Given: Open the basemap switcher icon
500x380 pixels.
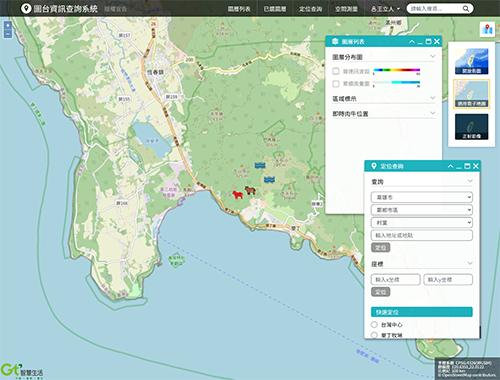Looking at the screenshot, I should pos(487,29).
